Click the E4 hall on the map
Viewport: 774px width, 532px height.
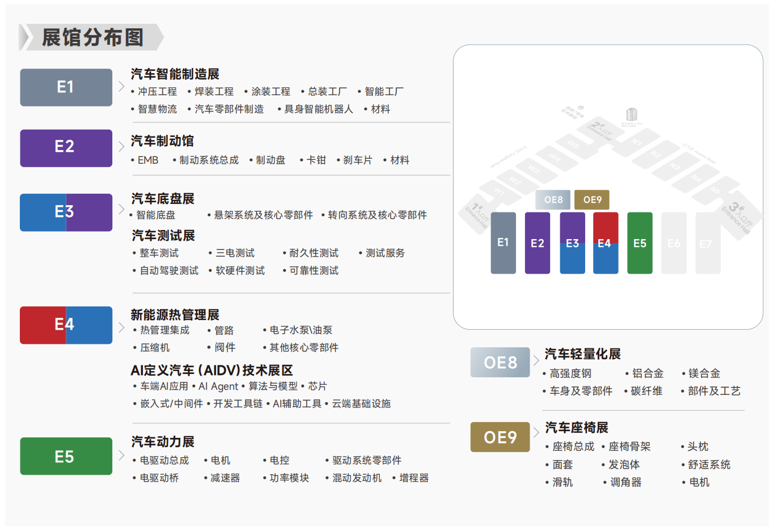point(606,243)
